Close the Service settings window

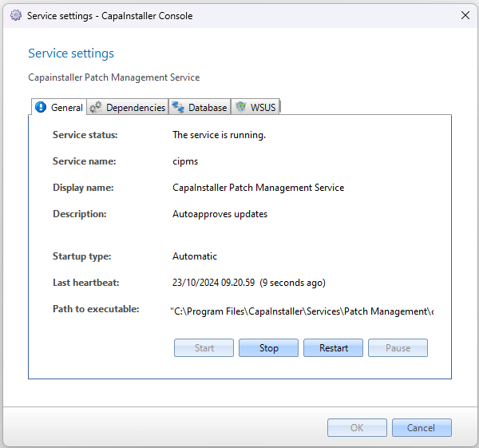click(x=465, y=15)
